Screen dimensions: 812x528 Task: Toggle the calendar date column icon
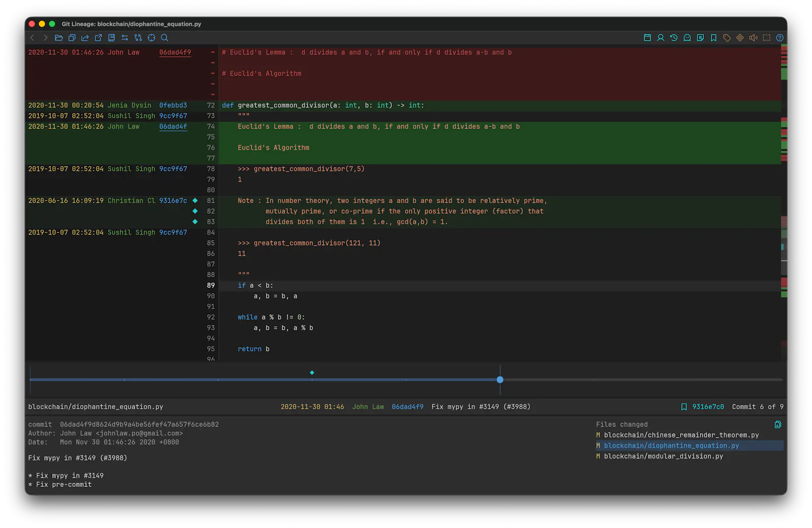click(648, 38)
